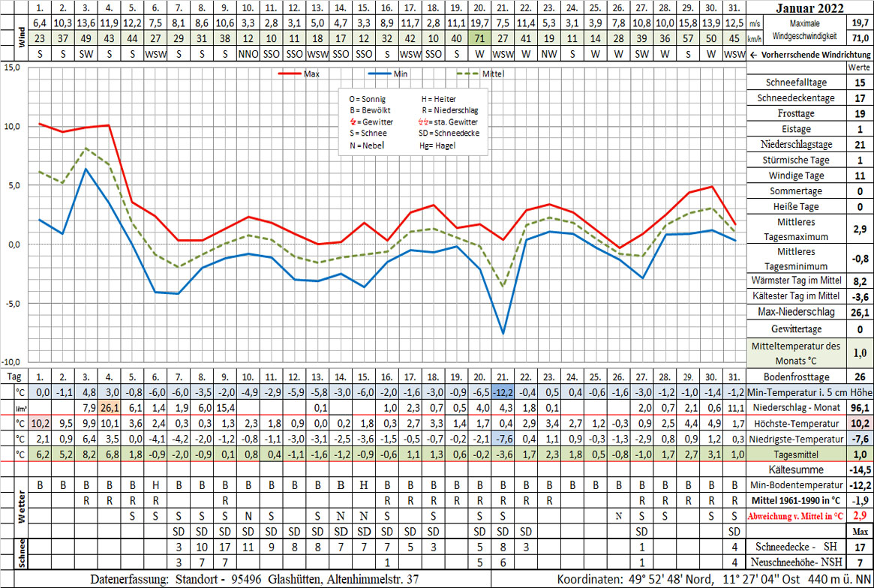Click the sta. Gewitter double-lightning symbol

coord(425,121)
